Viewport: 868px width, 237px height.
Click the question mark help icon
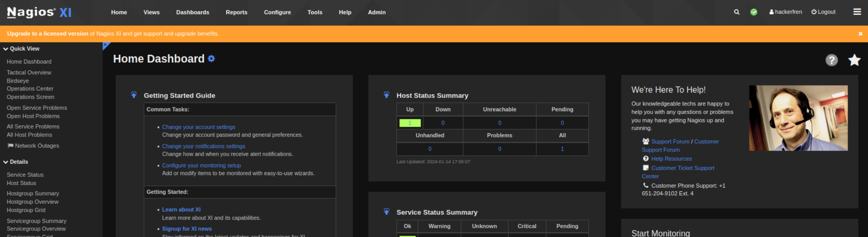pos(831,60)
